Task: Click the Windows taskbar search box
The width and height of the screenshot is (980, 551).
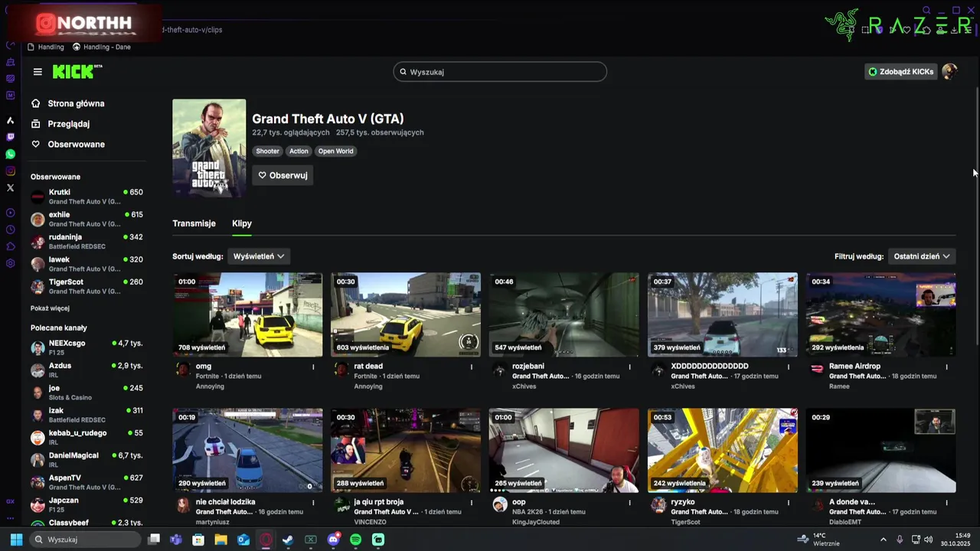Action: (x=85, y=540)
